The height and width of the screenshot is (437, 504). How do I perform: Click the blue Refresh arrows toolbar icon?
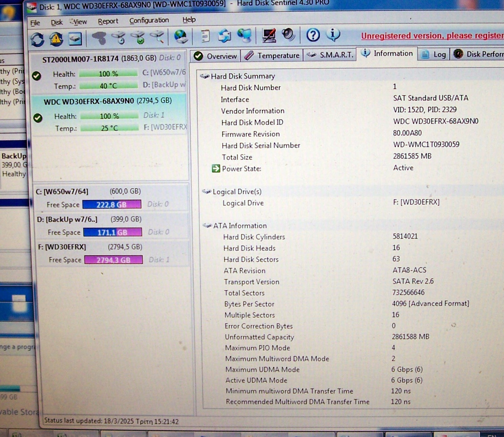point(37,40)
